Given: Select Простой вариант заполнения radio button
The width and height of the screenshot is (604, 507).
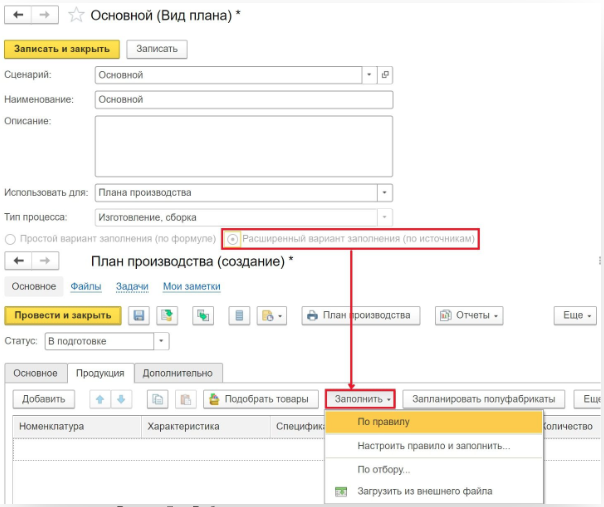Looking at the screenshot, I should 10,239.
